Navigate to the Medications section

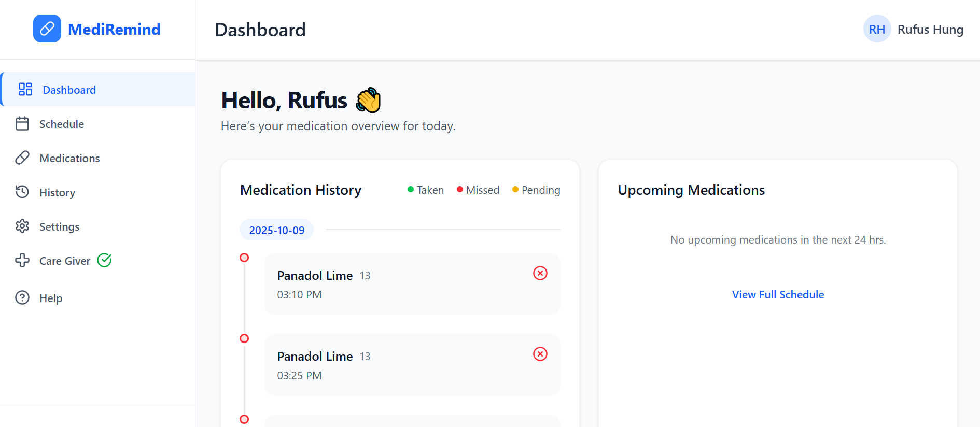pyautogui.click(x=69, y=158)
